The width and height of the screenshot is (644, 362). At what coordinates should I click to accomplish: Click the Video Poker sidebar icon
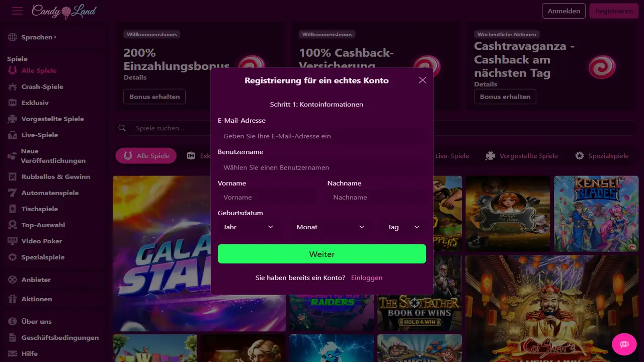pos(13,241)
